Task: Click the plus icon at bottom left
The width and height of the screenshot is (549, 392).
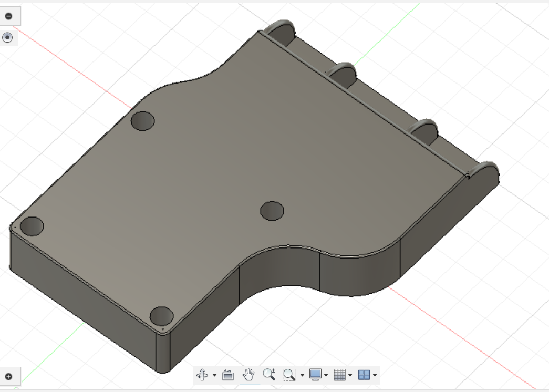Action: 9,376
